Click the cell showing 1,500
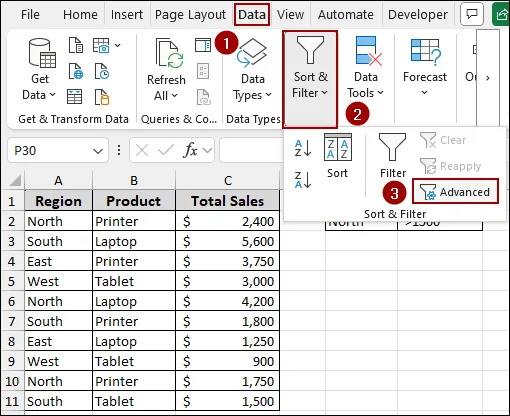510x416 pixels. coord(227,401)
